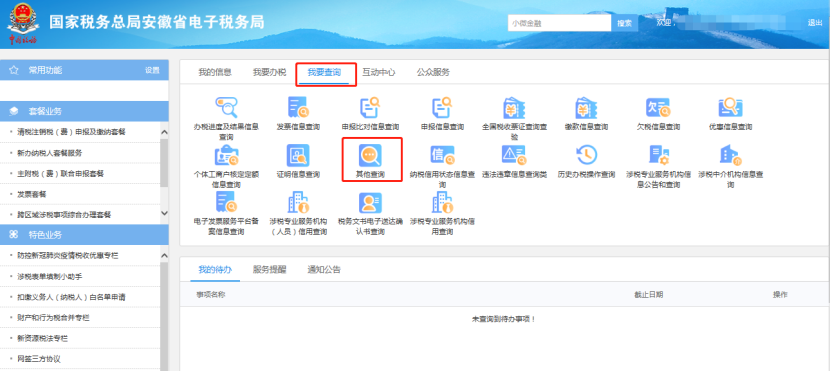Open 其他查询 magnifier icon
Viewport: 831px width, 372px height.
tap(370, 155)
